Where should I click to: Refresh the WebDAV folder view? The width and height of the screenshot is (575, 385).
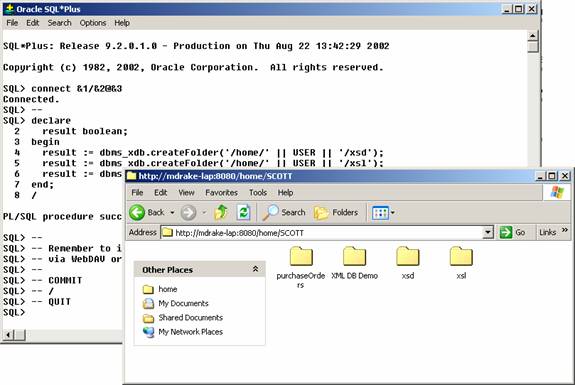coord(243,213)
